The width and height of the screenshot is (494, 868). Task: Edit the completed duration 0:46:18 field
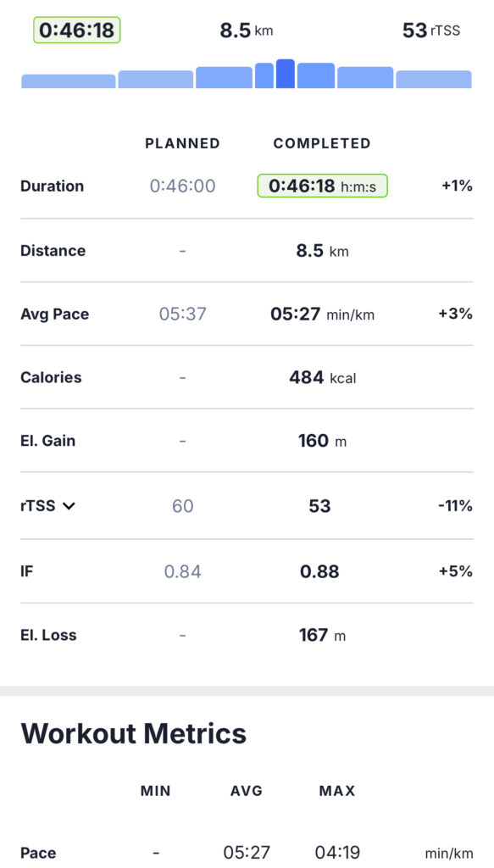point(323,186)
